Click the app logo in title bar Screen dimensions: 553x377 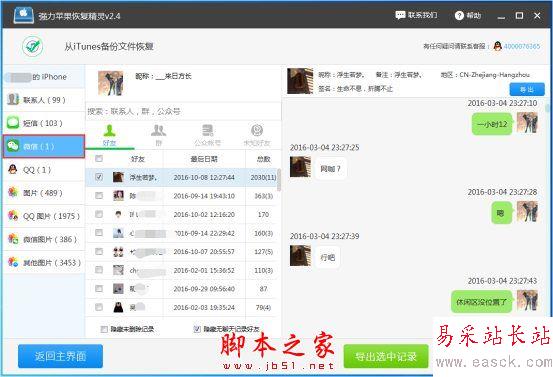[x=24, y=15]
